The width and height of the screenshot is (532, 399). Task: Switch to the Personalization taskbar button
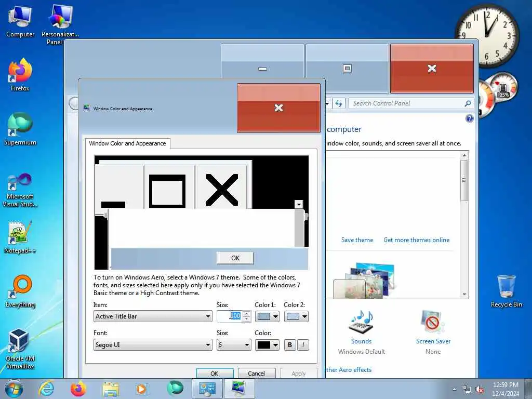(x=239, y=389)
